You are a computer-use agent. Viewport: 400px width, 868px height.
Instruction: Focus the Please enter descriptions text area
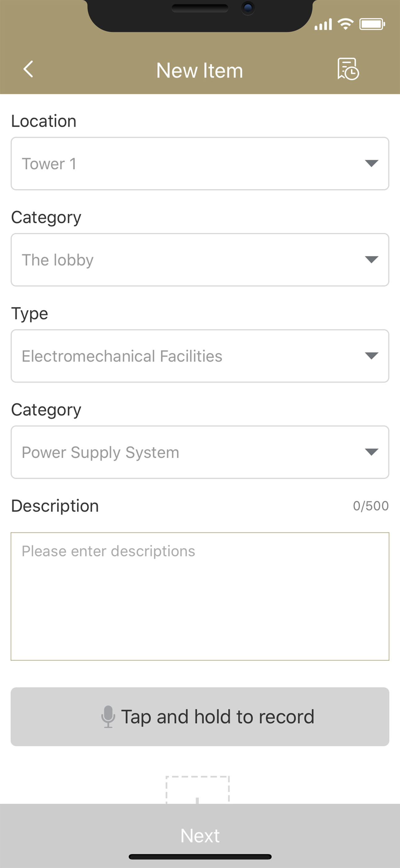click(x=200, y=596)
